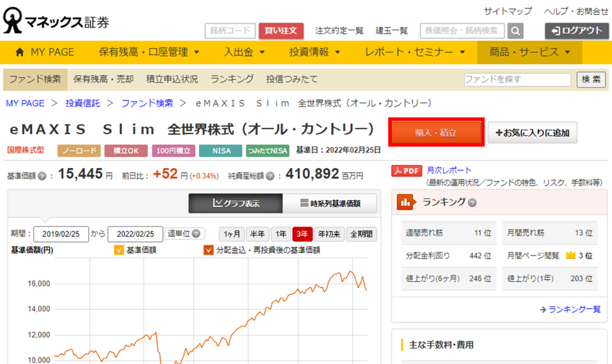The height and width of the screenshot is (364, 612).
Task: Open help icon beside 週単位
Action: pyautogui.click(x=195, y=233)
